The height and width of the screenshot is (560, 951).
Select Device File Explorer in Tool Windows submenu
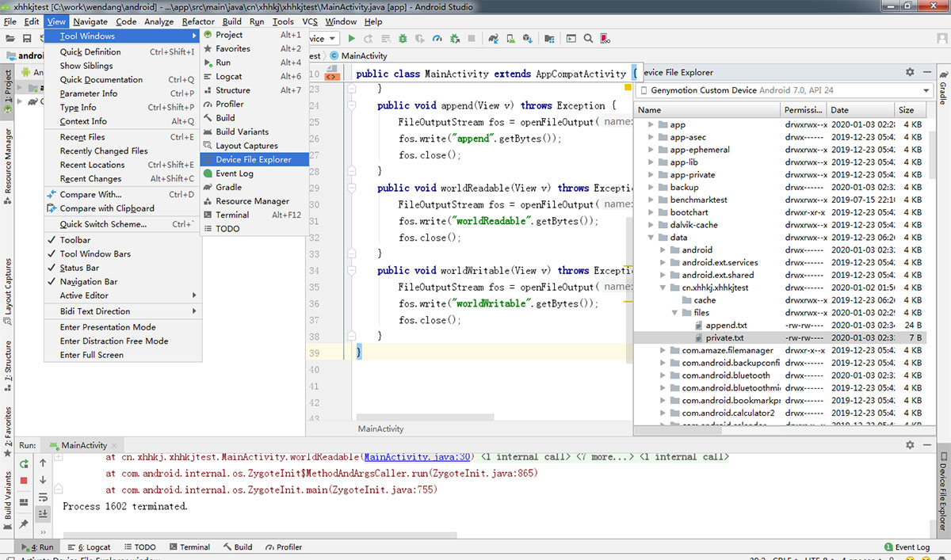(254, 159)
